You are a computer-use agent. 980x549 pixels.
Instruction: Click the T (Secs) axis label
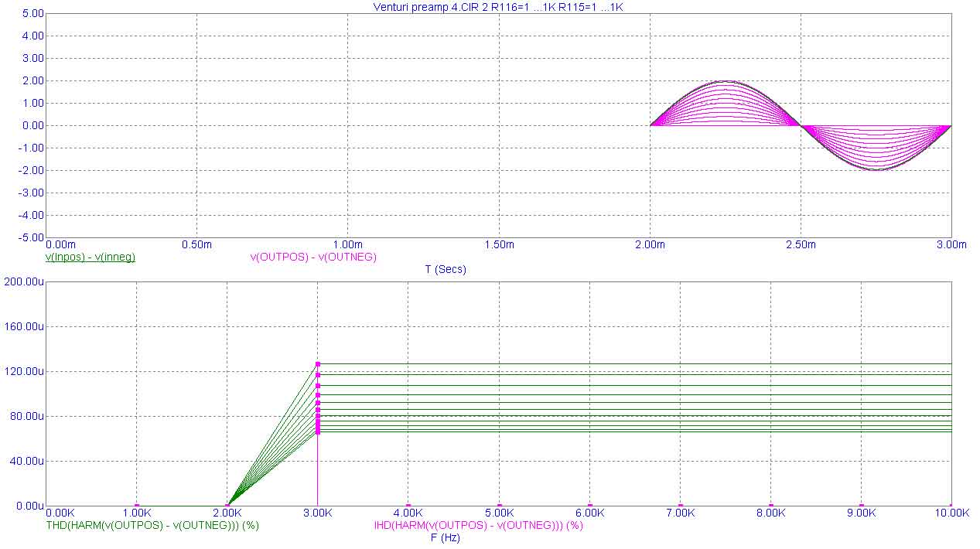pyautogui.click(x=446, y=269)
